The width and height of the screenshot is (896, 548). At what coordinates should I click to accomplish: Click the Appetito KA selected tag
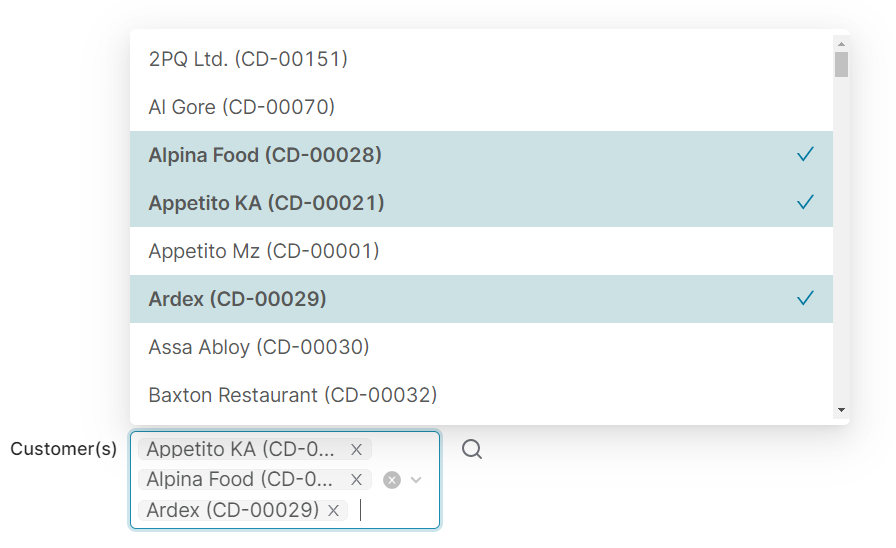pyautogui.click(x=241, y=449)
